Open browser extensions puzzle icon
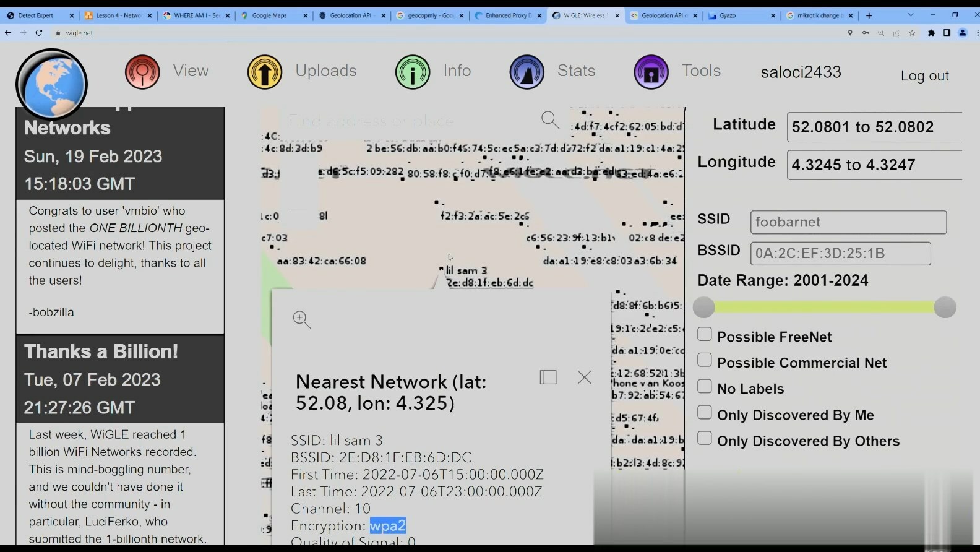980x552 pixels. 931,33
